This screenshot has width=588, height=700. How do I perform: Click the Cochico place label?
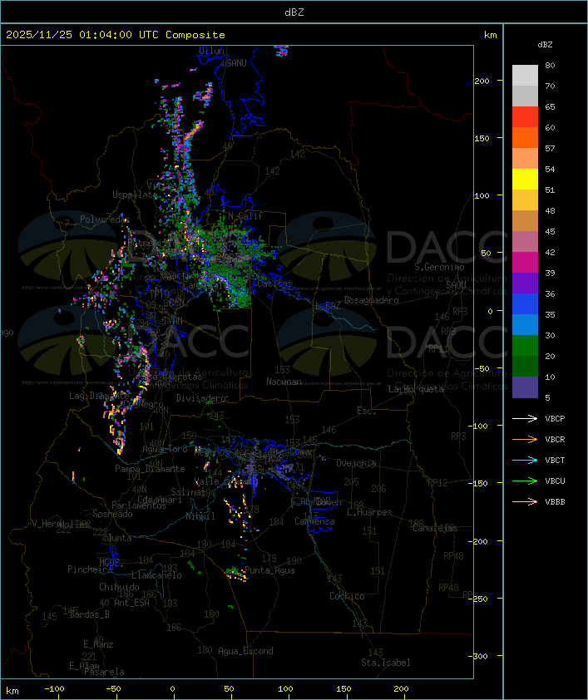click(347, 596)
